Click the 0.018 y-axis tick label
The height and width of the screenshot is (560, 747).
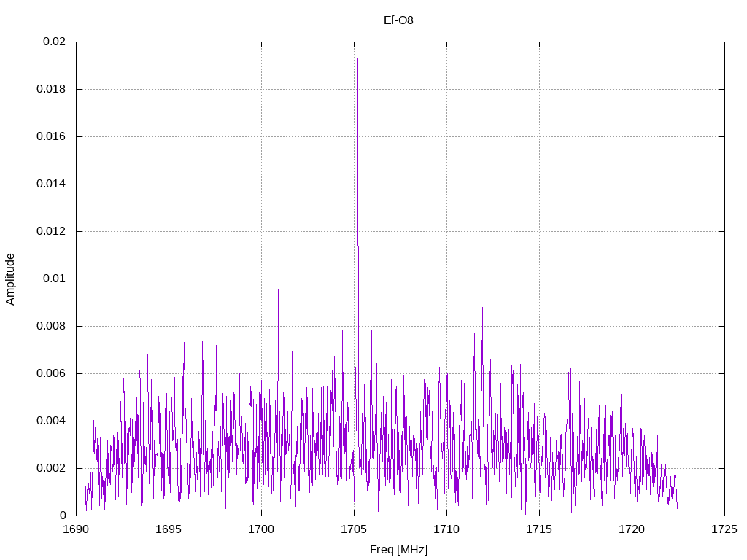point(51,89)
